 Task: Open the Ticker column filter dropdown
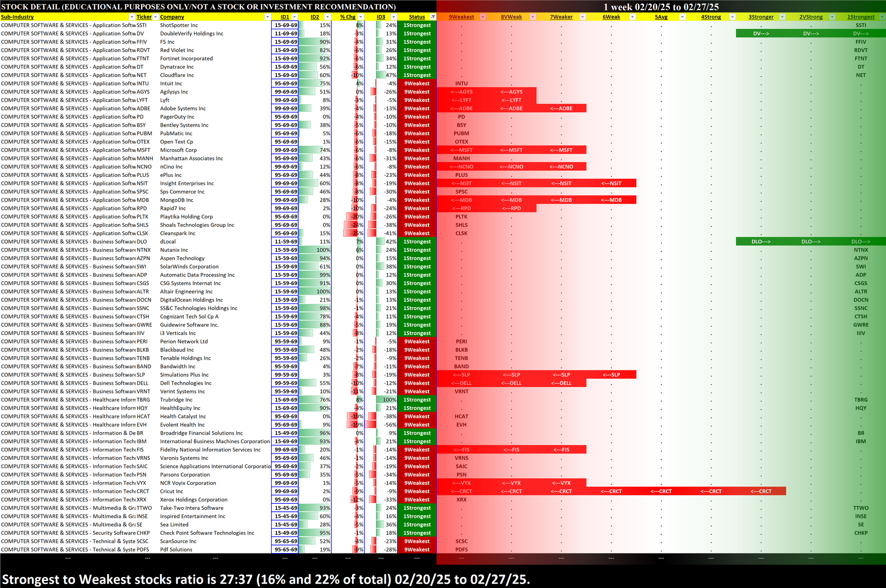[x=155, y=17]
